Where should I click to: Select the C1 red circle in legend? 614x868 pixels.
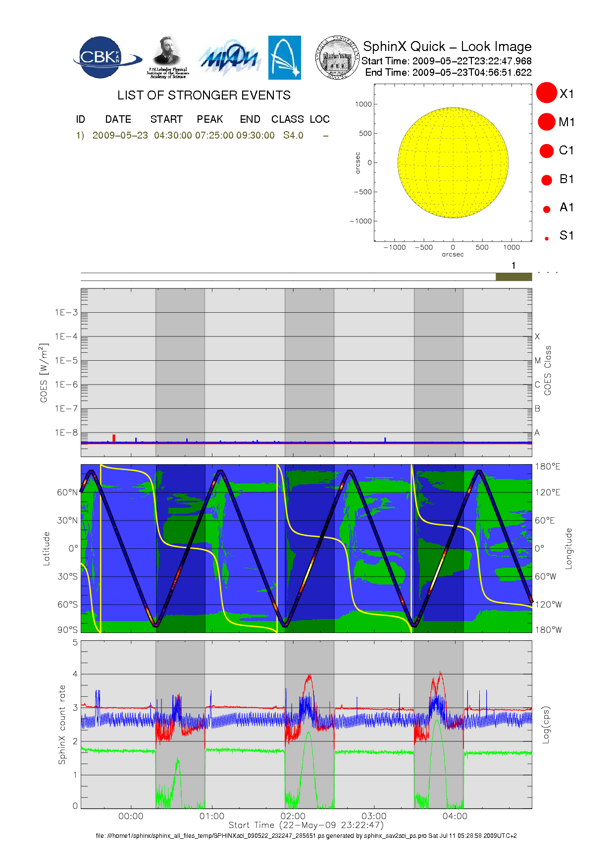pyautogui.click(x=547, y=150)
